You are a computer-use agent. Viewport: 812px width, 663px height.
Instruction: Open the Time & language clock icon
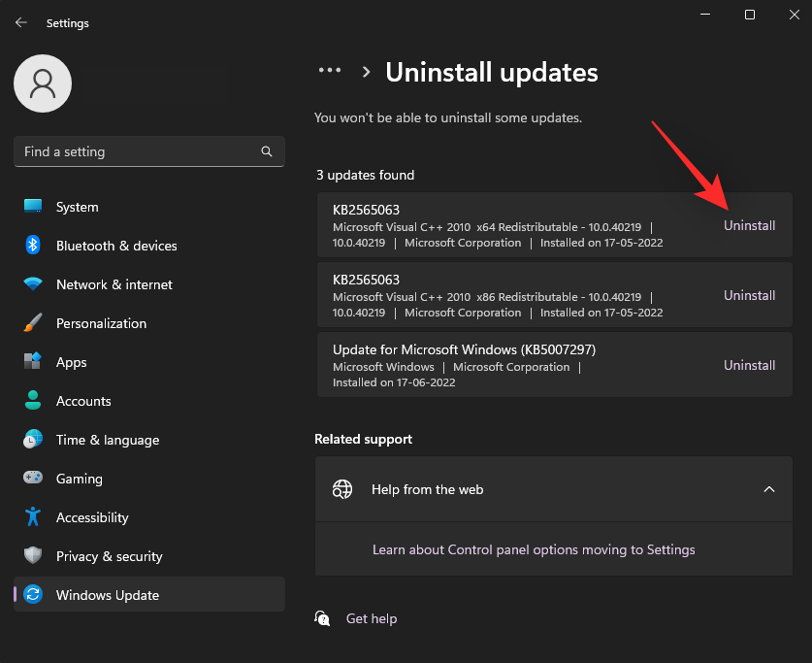(x=32, y=440)
